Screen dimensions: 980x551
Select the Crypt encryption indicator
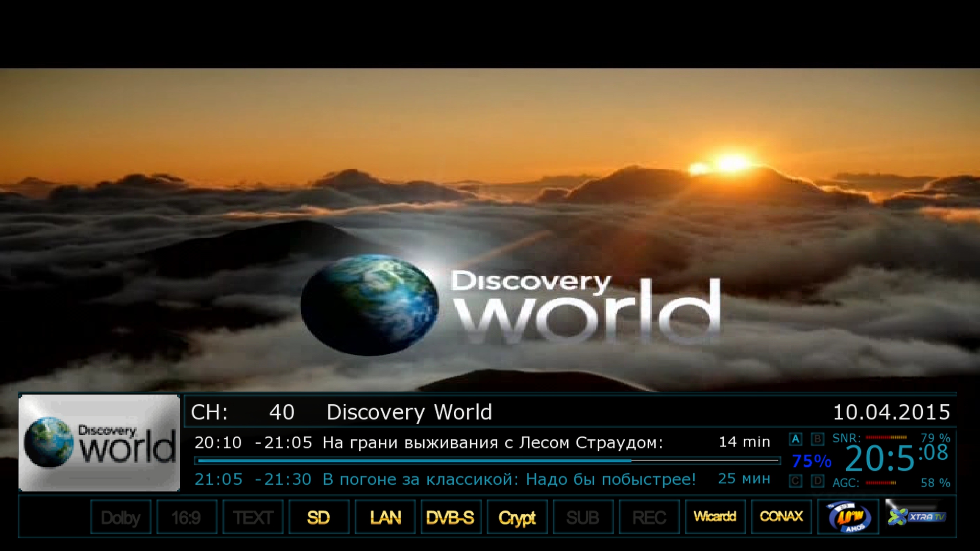click(x=518, y=517)
